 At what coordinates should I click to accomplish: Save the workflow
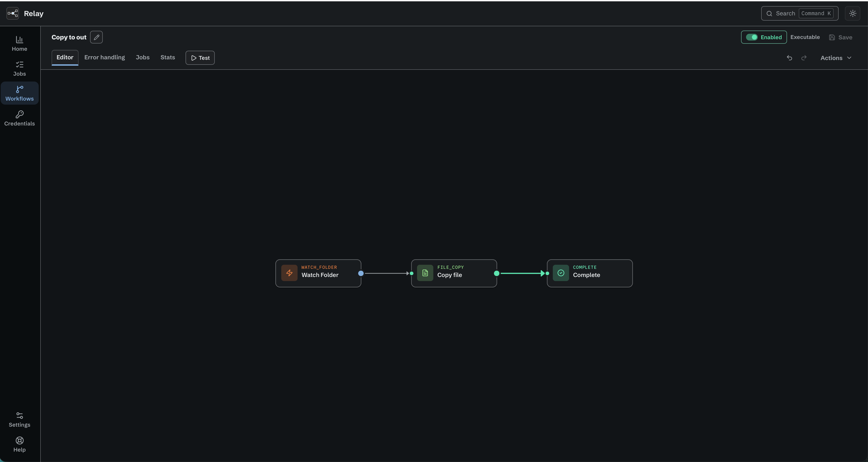click(x=840, y=37)
